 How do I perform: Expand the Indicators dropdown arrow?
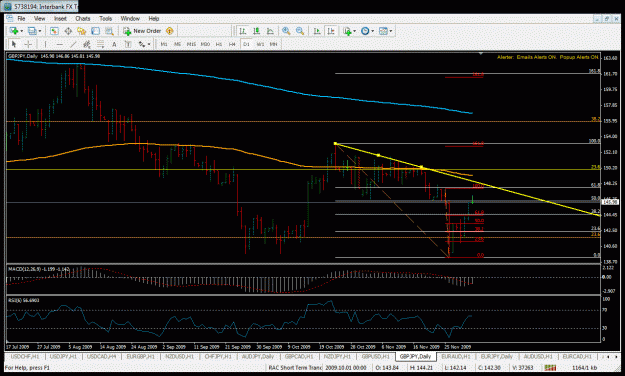(x=354, y=31)
